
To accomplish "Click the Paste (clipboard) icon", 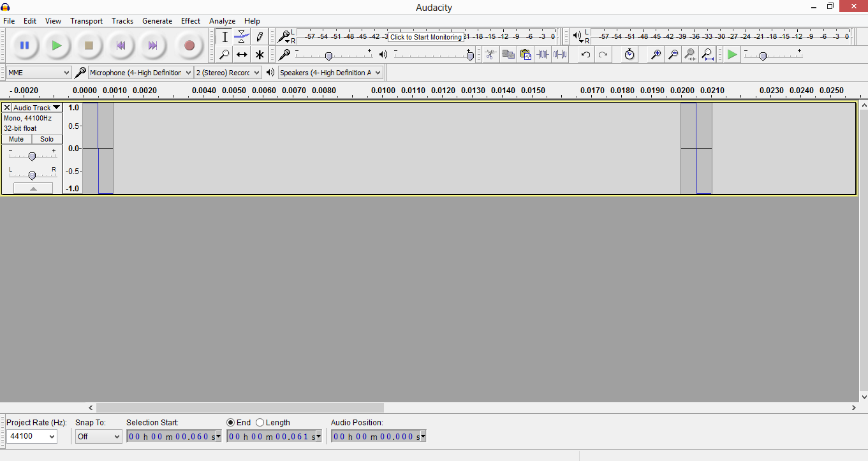I will click(x=526, y=55).
